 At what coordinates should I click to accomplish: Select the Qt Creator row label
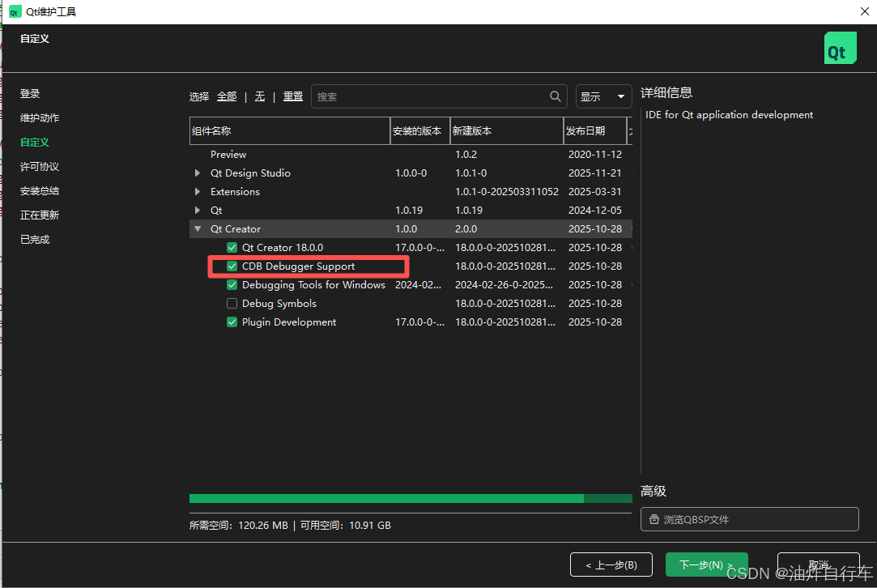pos(236,229)
